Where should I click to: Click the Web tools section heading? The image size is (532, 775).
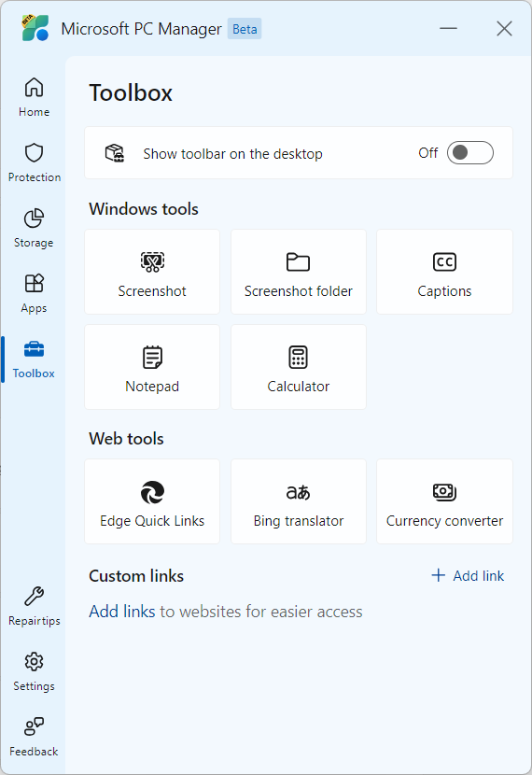[x=126, y=439]
